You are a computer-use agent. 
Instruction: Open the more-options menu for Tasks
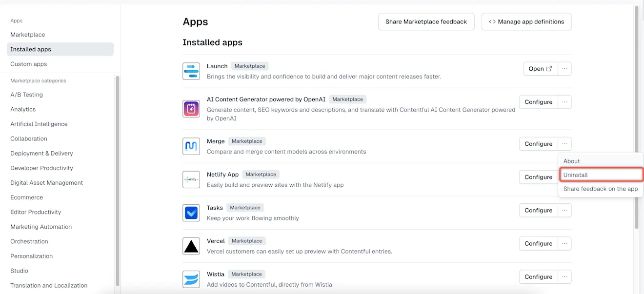(564, 210)
